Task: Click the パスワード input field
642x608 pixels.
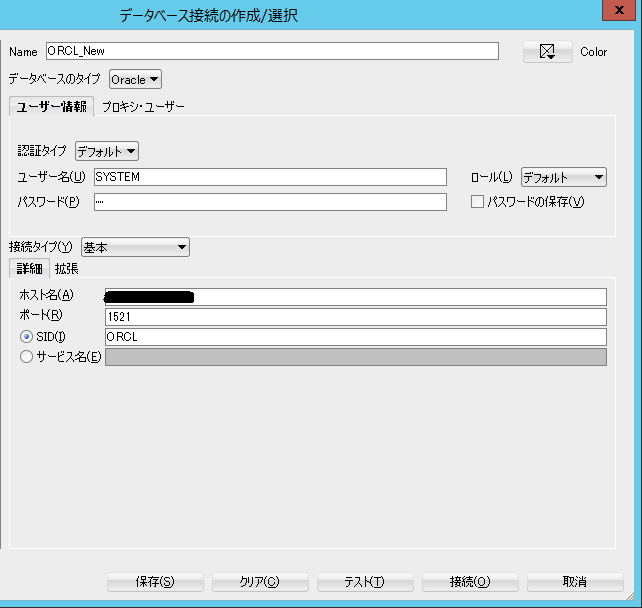Action: click(x=270, y=202)
